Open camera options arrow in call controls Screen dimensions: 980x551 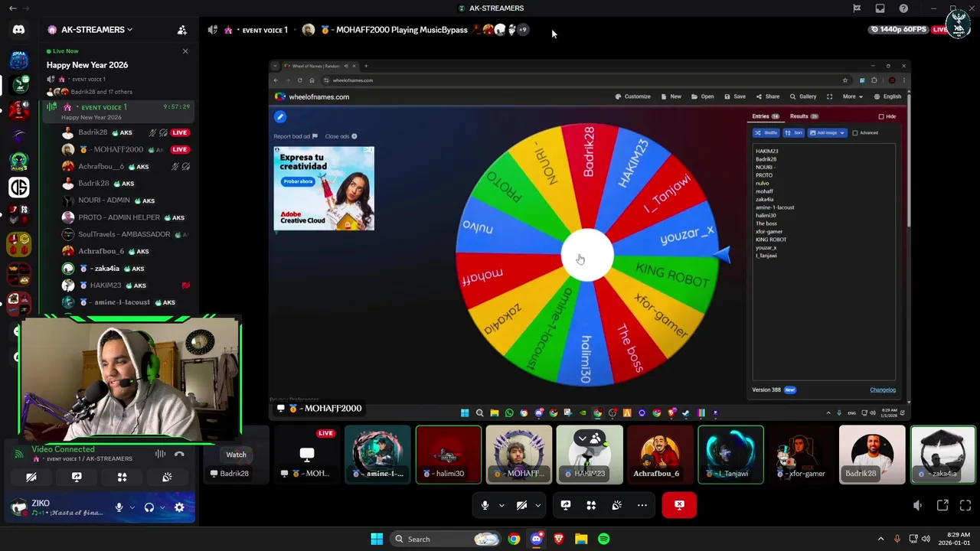coord(537,505)
